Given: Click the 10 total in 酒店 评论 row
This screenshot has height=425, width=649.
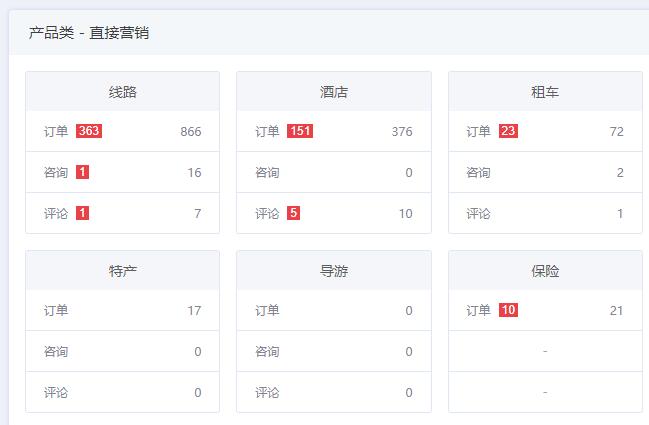Looking at the screenshot, I should [x=405, y=214].
